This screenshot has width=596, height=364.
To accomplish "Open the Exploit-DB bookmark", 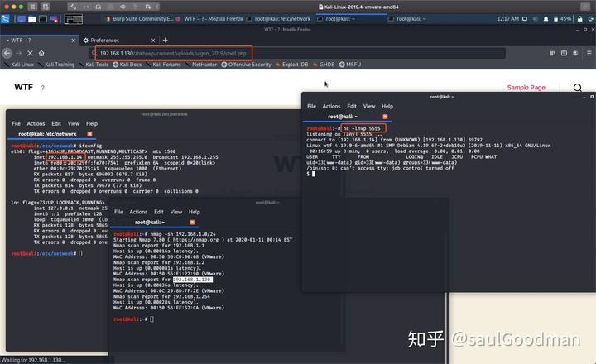I will (292, 65).
